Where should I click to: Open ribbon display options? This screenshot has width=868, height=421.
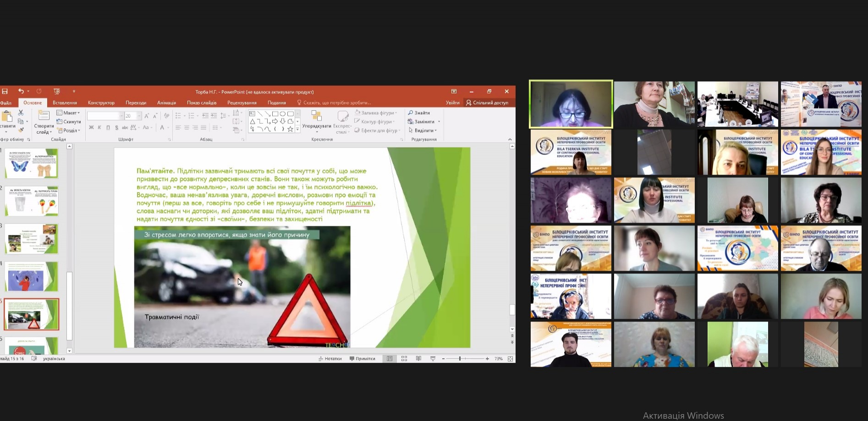[454, 92]
